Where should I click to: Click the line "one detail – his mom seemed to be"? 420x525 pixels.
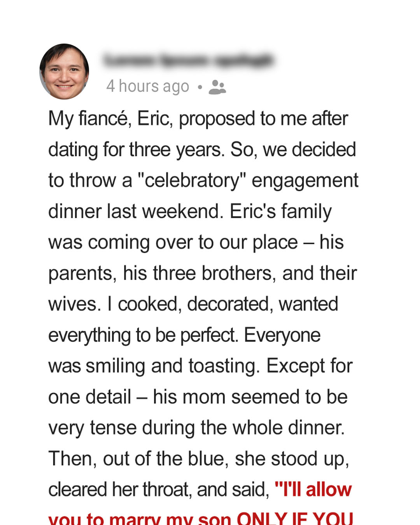click(198, 397)
